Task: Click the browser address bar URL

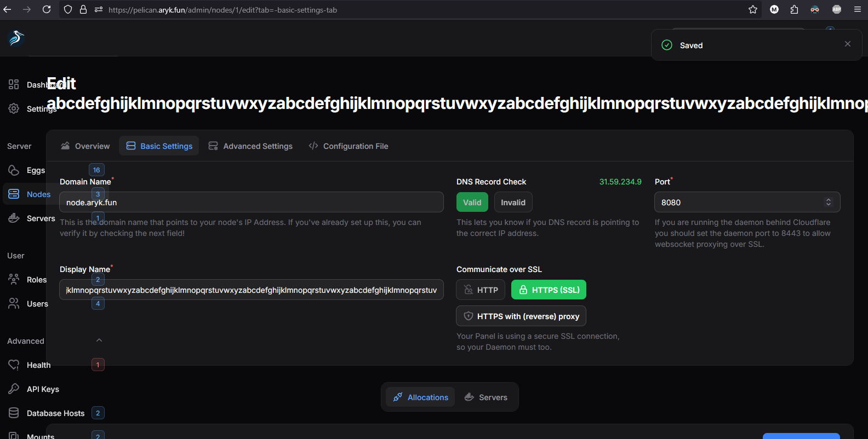Action: coord(222,10)
